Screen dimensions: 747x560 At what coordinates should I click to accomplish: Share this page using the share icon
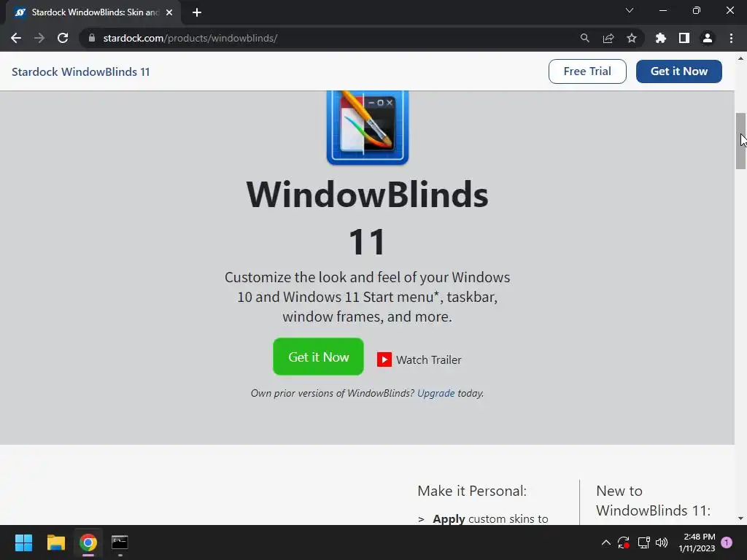coord(608,38)
